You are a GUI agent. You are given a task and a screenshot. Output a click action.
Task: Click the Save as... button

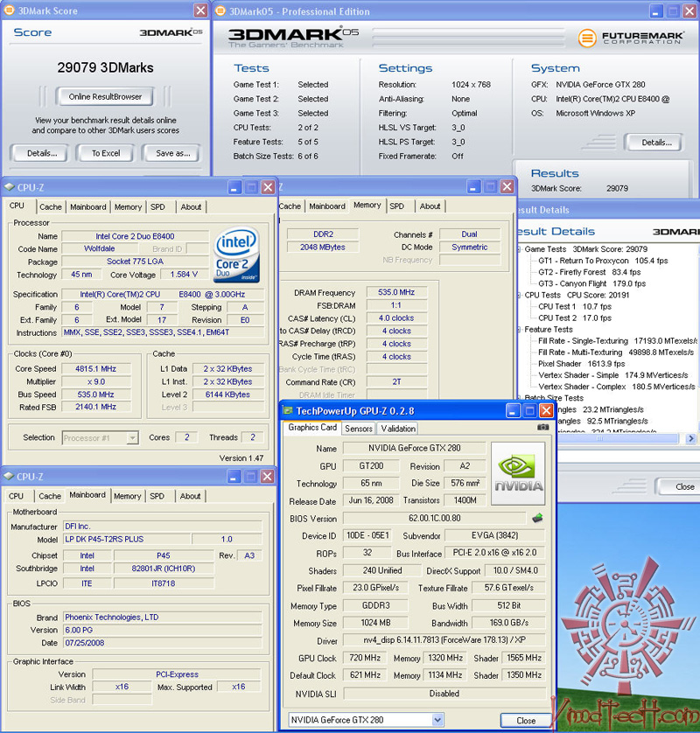click(172, 153)
